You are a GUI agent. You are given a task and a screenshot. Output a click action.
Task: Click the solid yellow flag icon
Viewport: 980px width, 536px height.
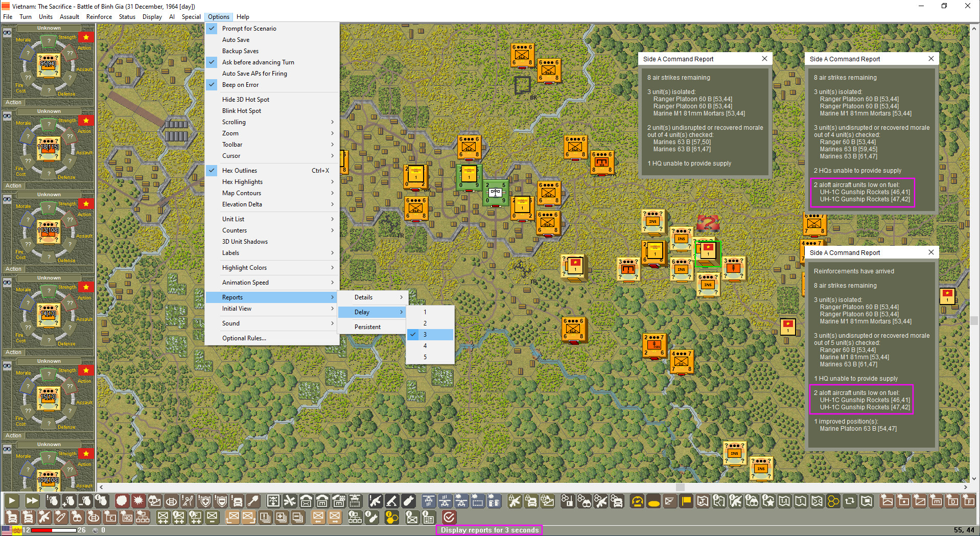click(x=686, y=501)
